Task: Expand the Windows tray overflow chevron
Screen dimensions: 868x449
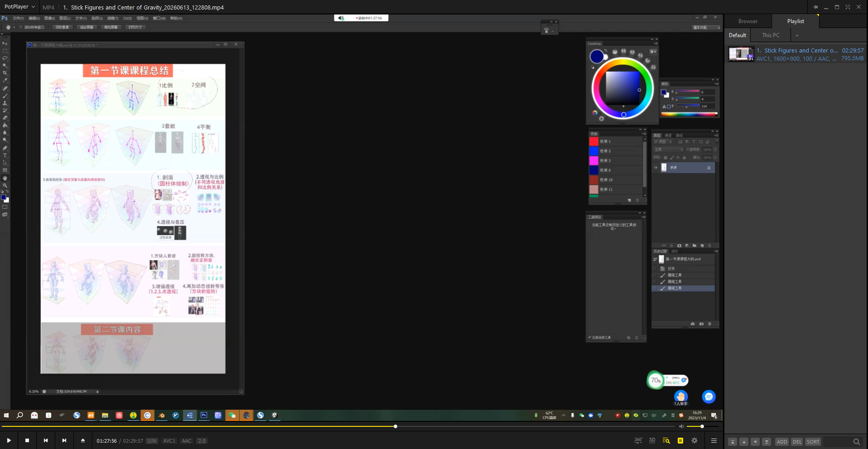Action: click(x=563, y=415)
